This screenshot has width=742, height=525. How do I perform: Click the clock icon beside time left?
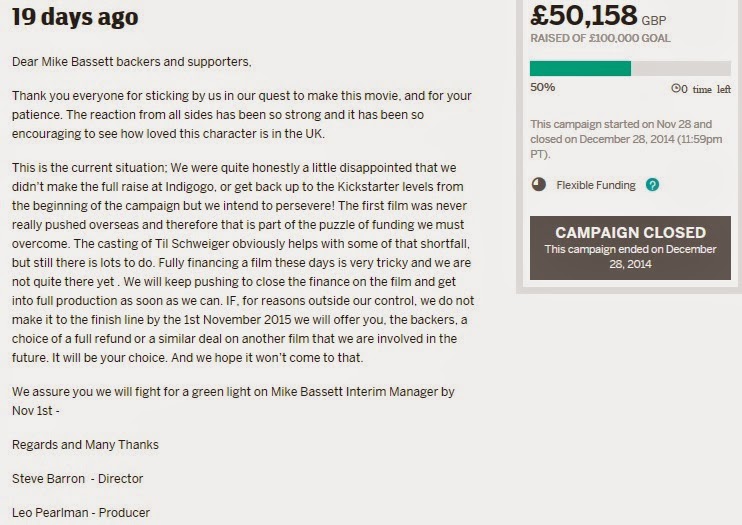675,89
